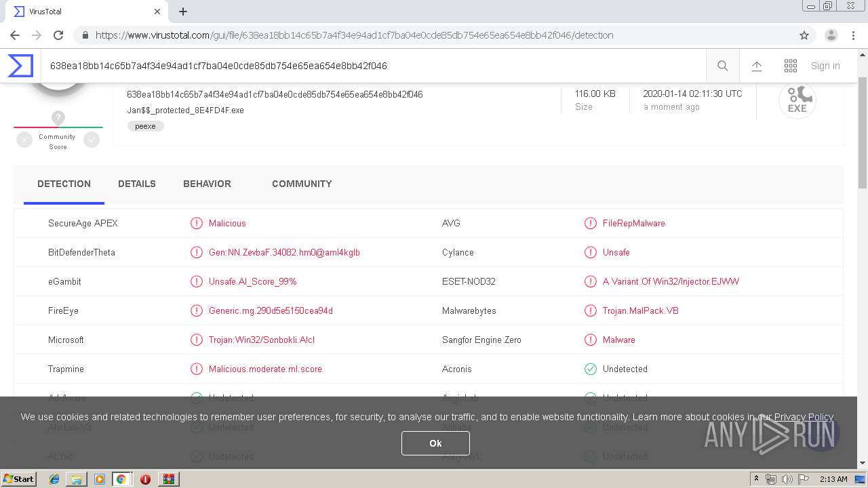This screenshot has width=868, height=488.
Task: Click the community score question mark
Action: (58, 118)
